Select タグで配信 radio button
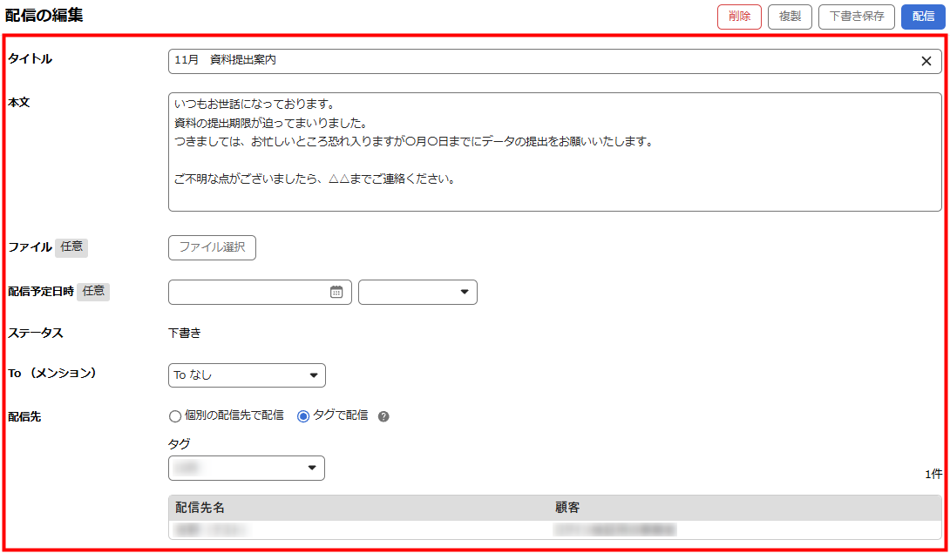The width and height of the screenshot is (950, 560). (303, 416)
